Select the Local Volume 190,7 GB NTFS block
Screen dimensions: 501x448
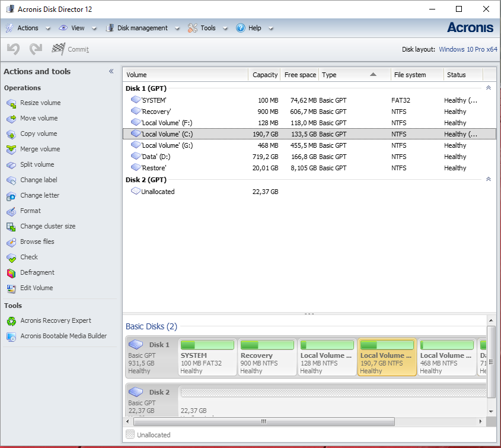point(387,357)
